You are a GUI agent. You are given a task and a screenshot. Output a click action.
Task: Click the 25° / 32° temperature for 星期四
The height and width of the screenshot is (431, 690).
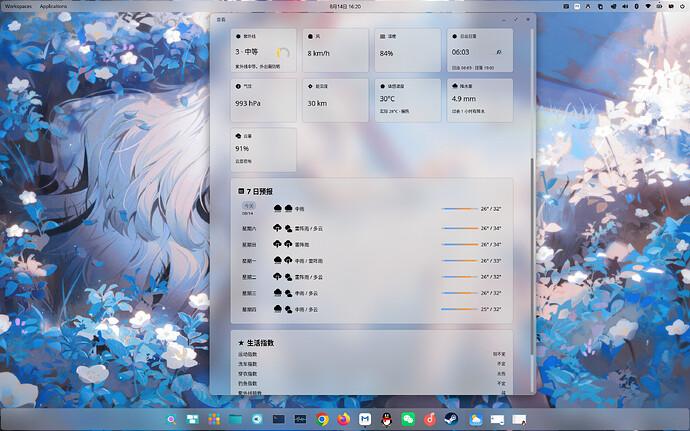point(491,309)
